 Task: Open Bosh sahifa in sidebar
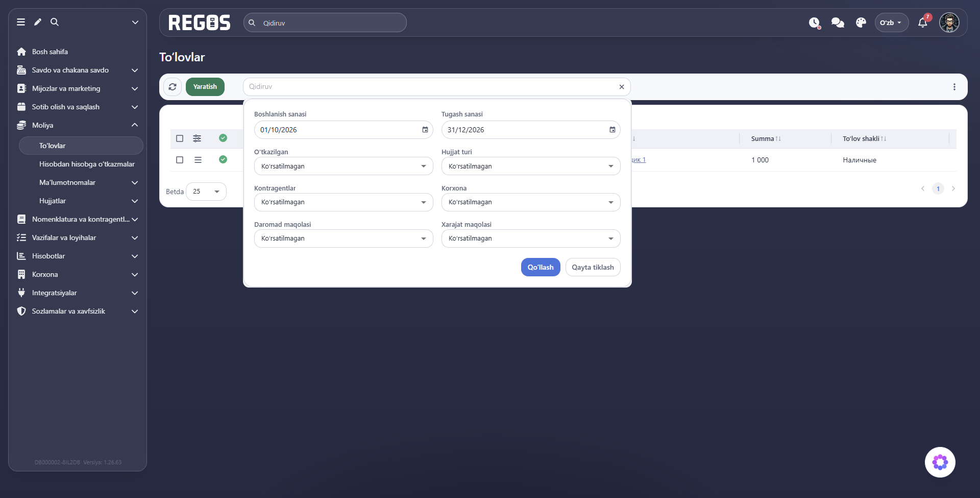pyautogui.click(x=50, y=52)
